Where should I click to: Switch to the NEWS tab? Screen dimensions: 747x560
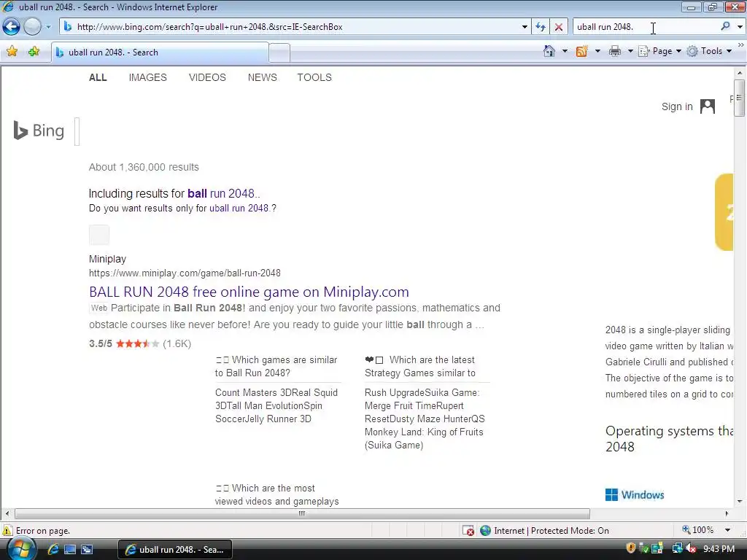pos(262,77)
